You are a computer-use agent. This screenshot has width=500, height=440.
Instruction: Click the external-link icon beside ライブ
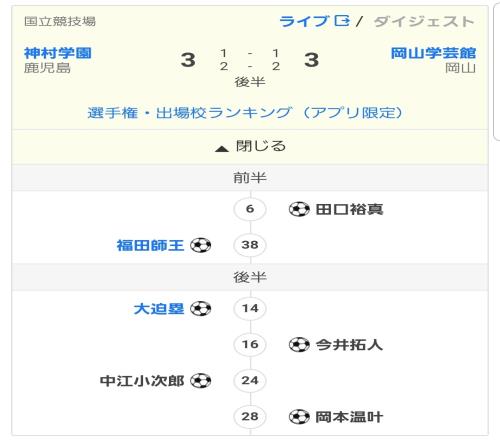[342, 21]
